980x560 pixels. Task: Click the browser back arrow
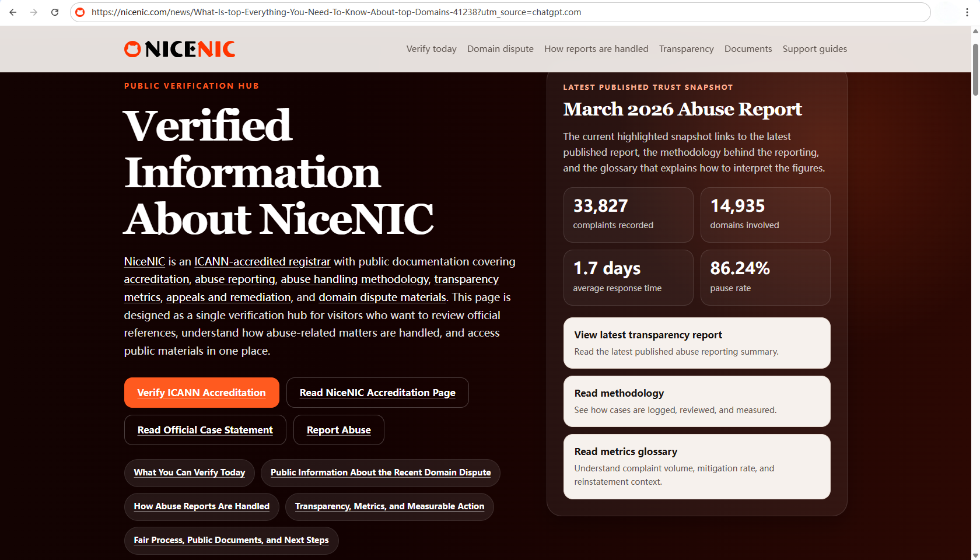pyautogui.click(x=13, y=12)
